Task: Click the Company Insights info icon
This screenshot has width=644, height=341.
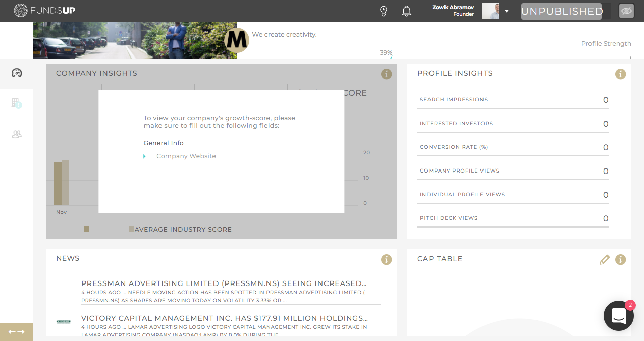Action: tap(386, 74)
